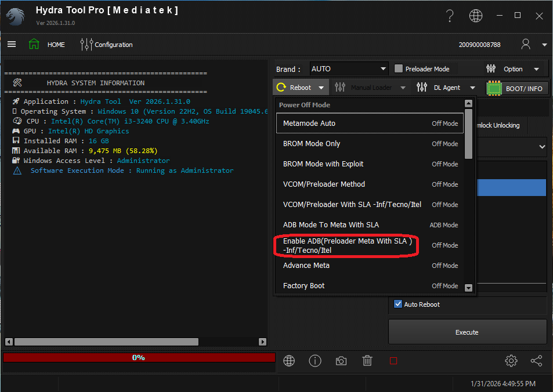Click the log scrollbar left arrow
Viewport: 553px width, 392px height.
9,342
